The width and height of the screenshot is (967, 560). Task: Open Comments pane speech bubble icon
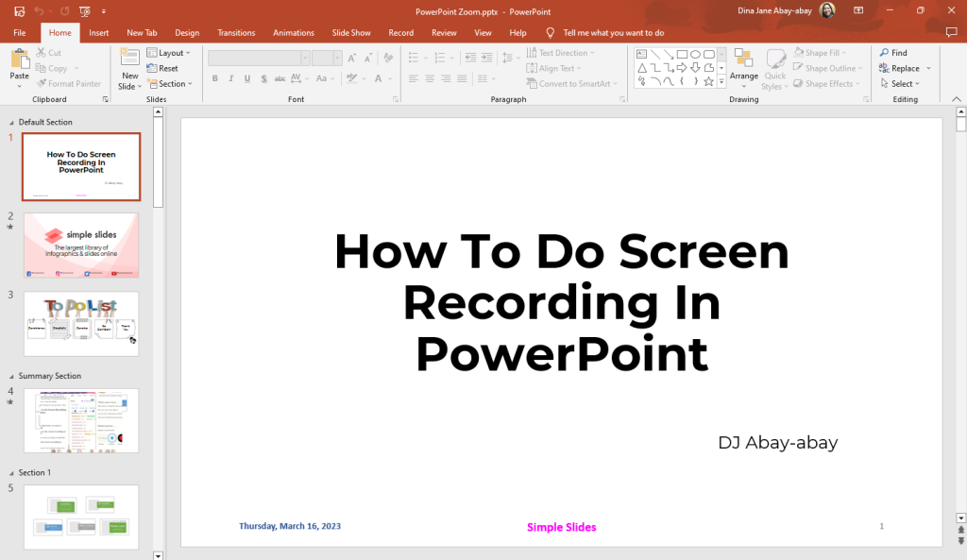[x=951, y=33]
